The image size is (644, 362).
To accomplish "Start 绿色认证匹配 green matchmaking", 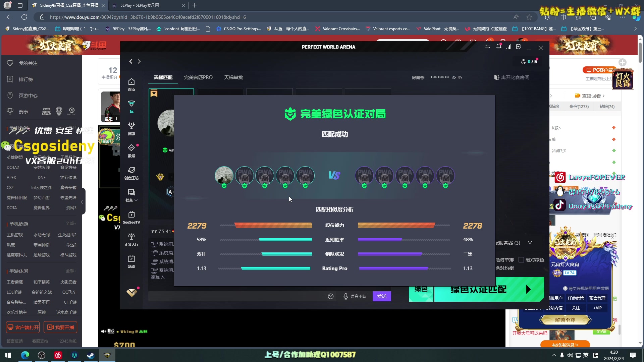I will 489,289.
